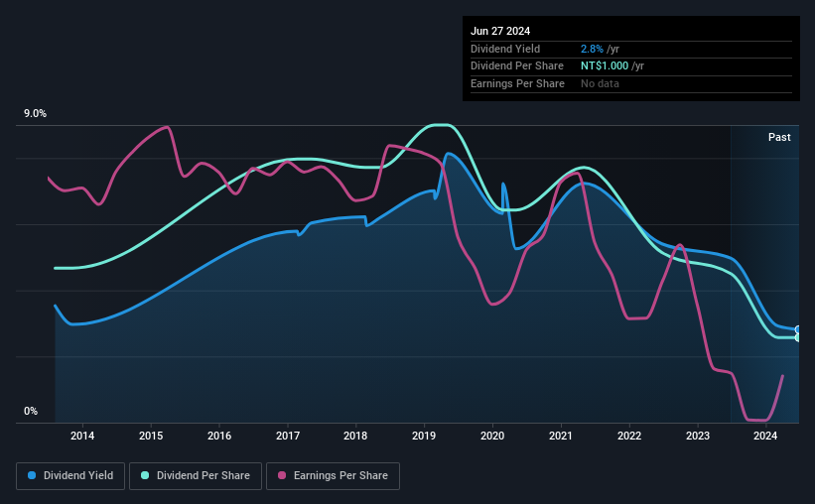Select the 2018 x-axis label
This screenshot has height=504, width=815.
tap(355, 436)
